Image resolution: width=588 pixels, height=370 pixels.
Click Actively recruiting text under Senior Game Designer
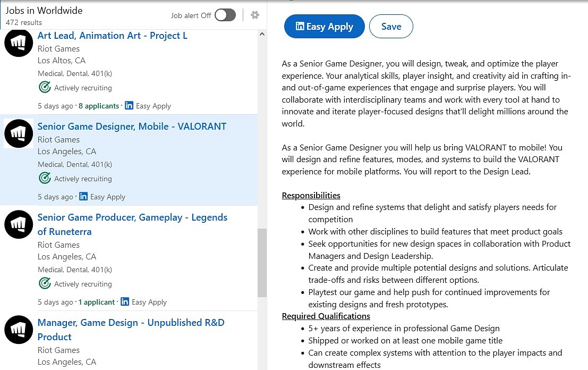pos(83,179)
